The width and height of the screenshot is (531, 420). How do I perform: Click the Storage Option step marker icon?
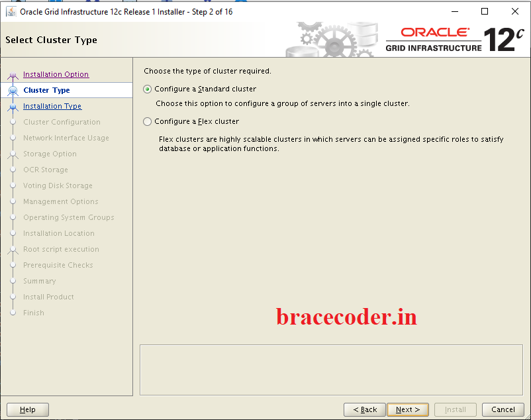(x=13, y=154)
